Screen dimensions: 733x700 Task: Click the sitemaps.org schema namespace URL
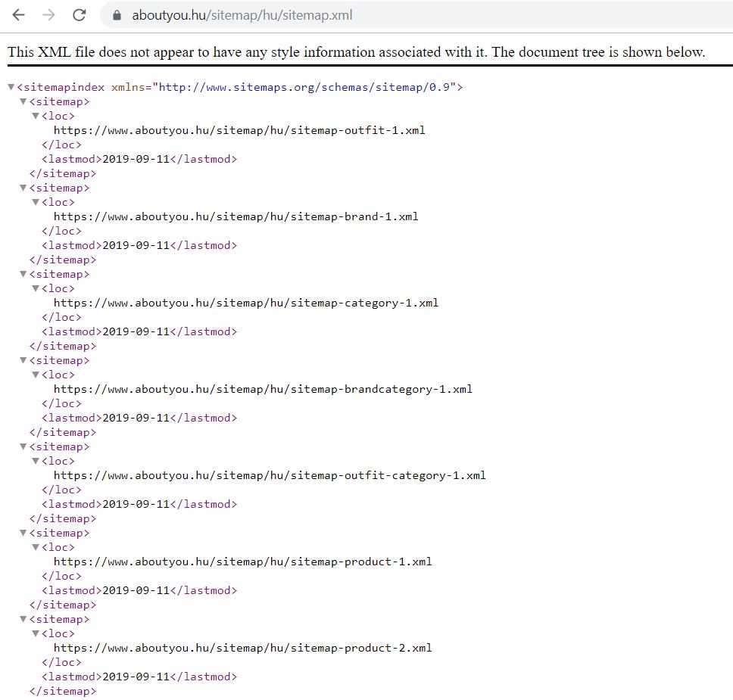(304, 87)
